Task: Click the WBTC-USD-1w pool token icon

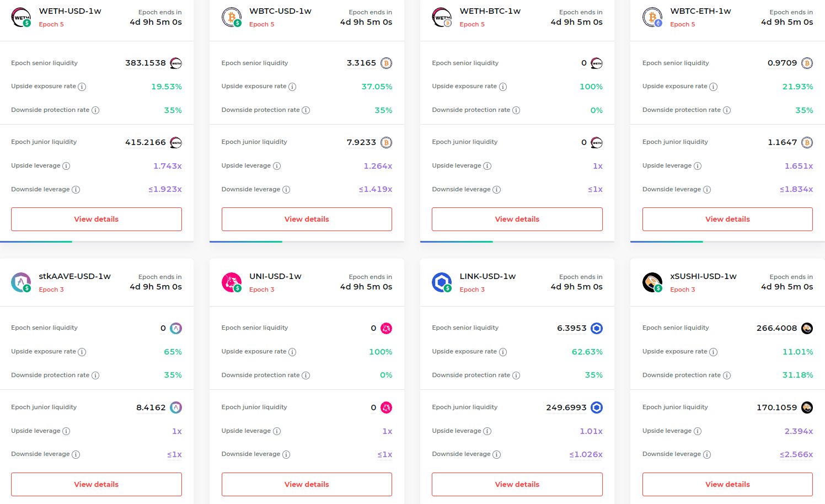Action: pyautogui.click(x=232, y=18)
